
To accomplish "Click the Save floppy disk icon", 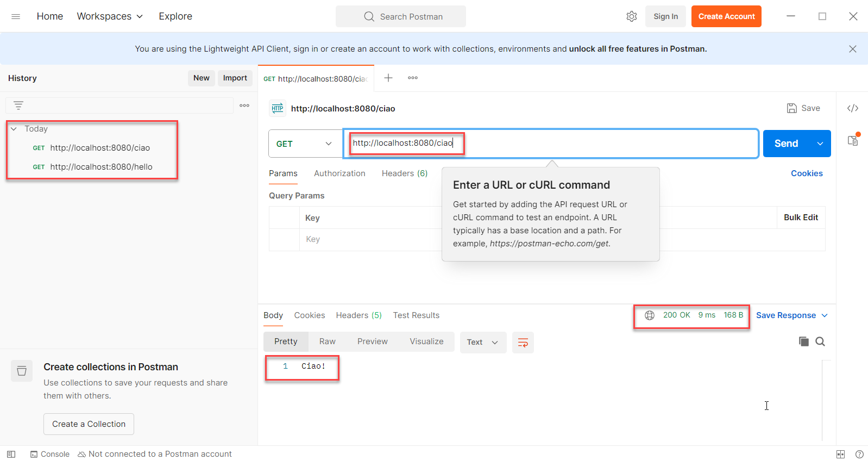I will point(792,108).
